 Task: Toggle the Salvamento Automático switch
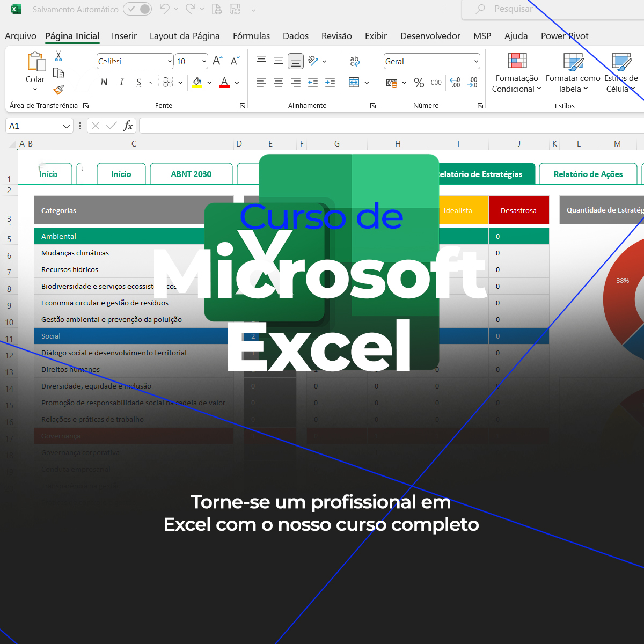tap(137, 9)
